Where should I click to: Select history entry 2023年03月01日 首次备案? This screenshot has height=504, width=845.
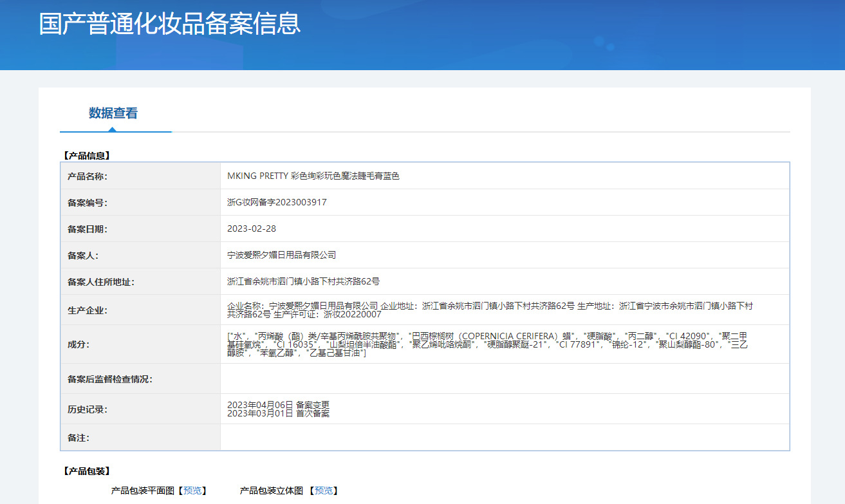(x=278, y=413)
